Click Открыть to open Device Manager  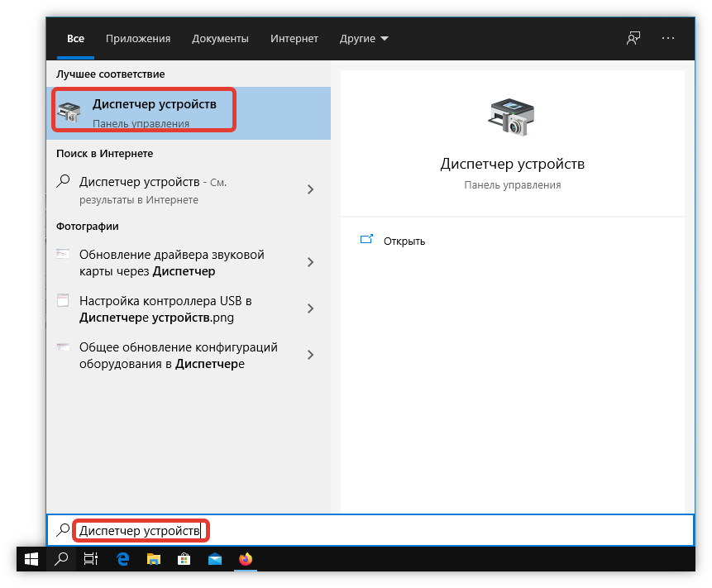[404, 241]
